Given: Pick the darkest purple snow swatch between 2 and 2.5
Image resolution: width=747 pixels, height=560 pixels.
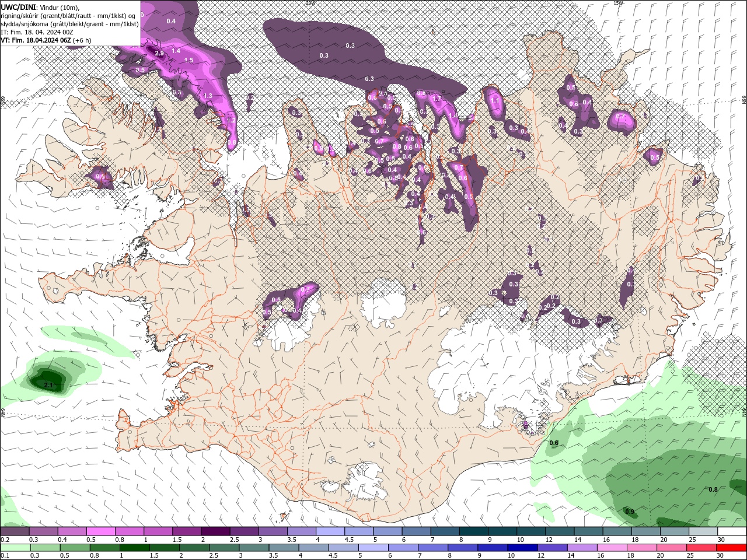Looking at the screenshot, I should pos(215,531).
